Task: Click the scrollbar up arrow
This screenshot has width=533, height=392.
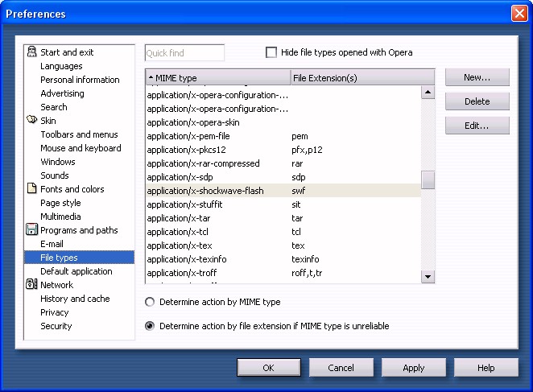Action: pos(428,92)
